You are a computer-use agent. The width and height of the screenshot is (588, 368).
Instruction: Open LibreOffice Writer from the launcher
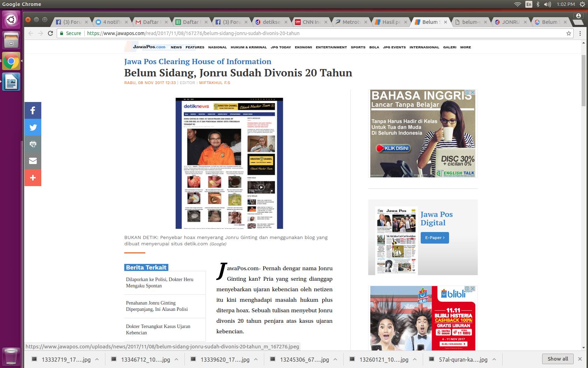[x=11, y=82]
